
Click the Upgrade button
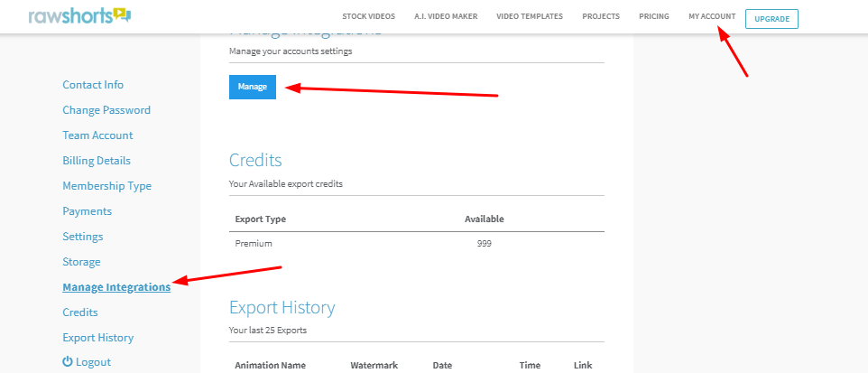tap(771, 19)
